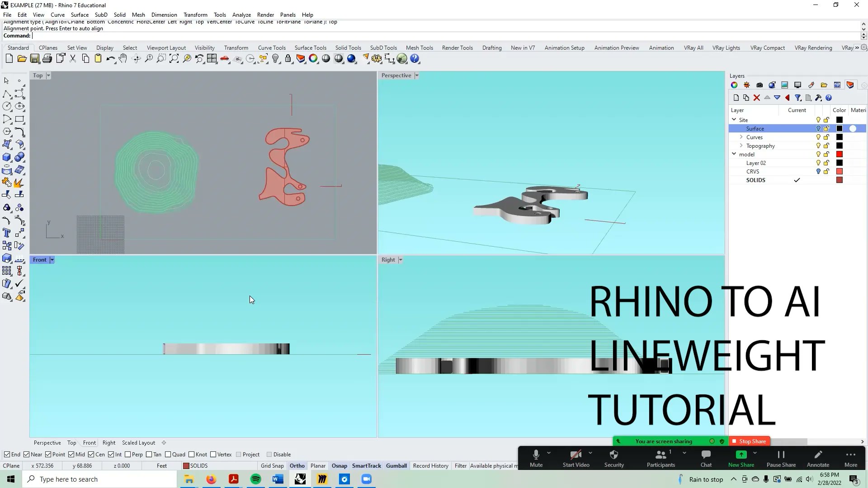This screenshot has width=868, height=488.
Task: Disable the End osnap checkbox
Action: coord(8,454)
